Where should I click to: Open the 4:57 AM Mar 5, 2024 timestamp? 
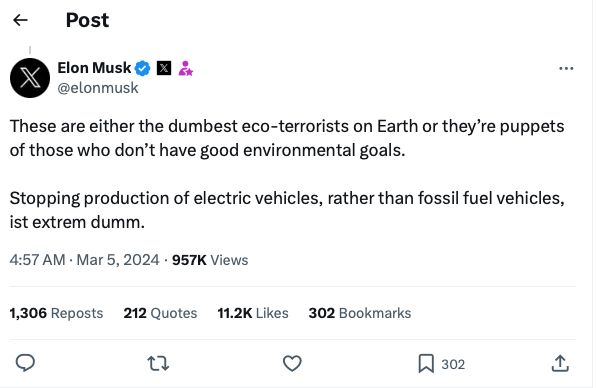[x=84, y=260]
